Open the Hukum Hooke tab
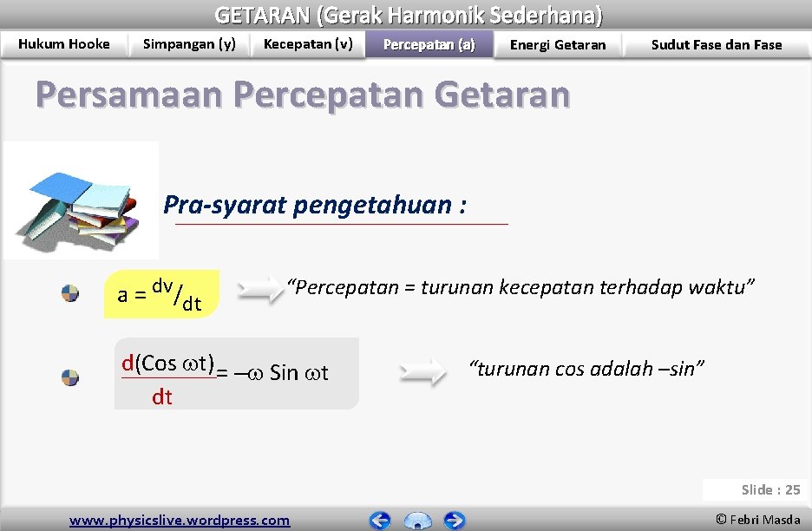 tap(63, 44)
